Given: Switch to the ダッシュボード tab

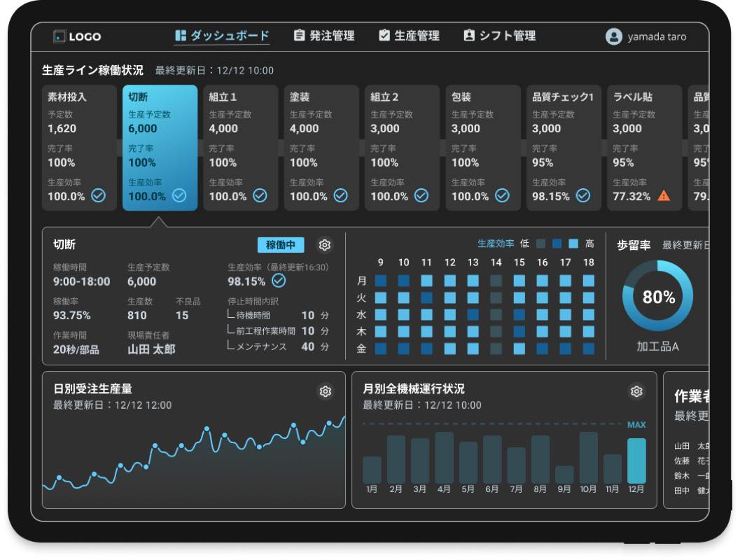Looking at the screenshot, I should [221, 36].
